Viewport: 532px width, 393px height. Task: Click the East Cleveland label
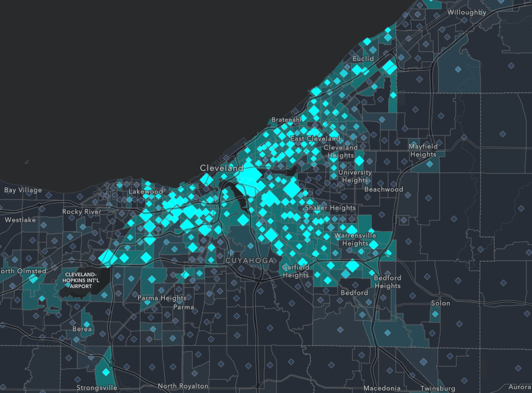click(315, 138)
